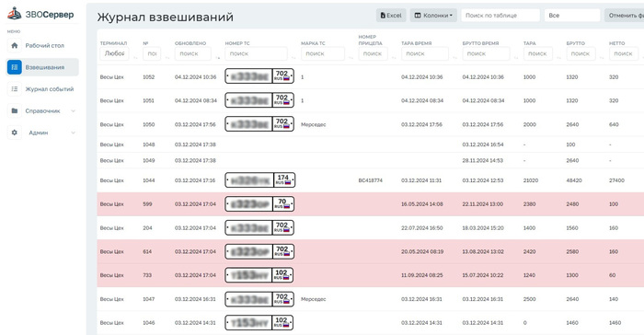Click trailer number ВС418774

(x=370, y=180)
